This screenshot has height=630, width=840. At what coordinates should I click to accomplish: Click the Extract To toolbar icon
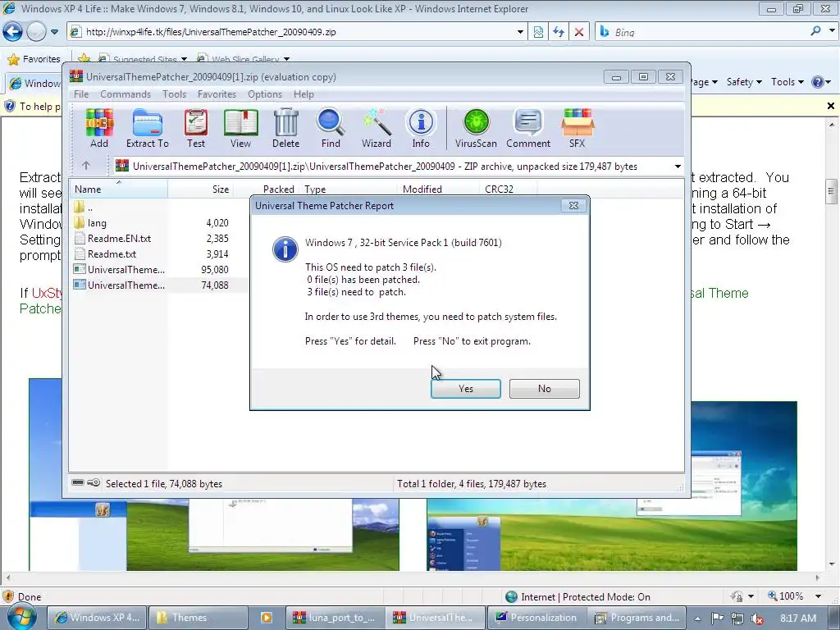coord(148,128)
